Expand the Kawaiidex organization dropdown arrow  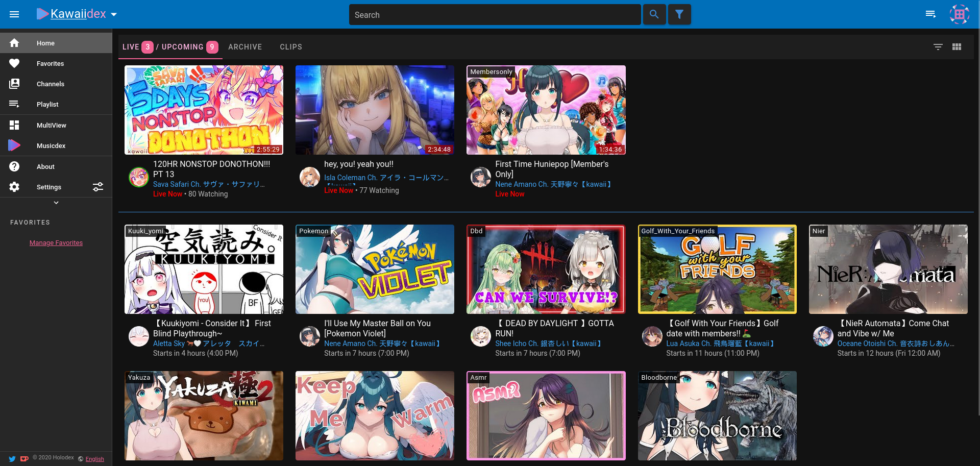tap(114, 15)
